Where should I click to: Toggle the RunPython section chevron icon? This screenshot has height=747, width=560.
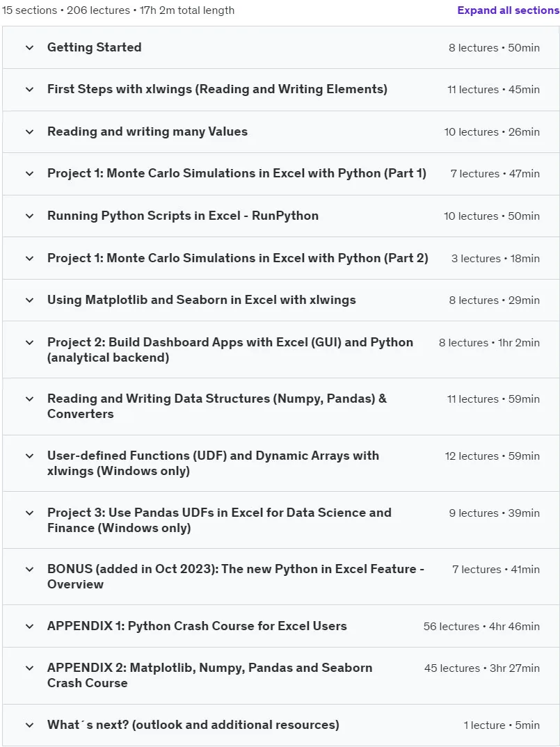[29, 216]
